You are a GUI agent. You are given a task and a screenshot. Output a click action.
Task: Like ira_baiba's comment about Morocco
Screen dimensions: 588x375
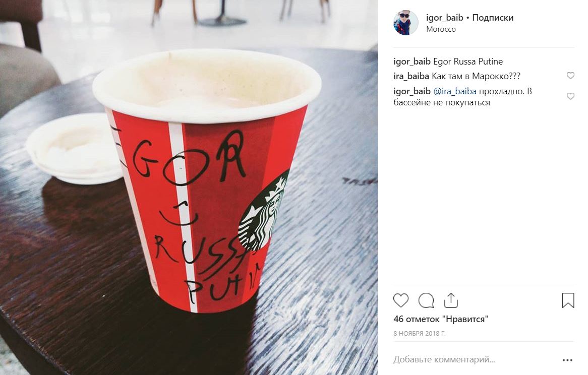click(570, 76)
